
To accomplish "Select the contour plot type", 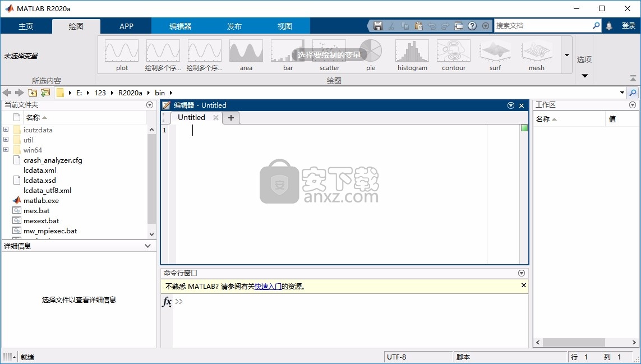I will click(x=453, y=55).
